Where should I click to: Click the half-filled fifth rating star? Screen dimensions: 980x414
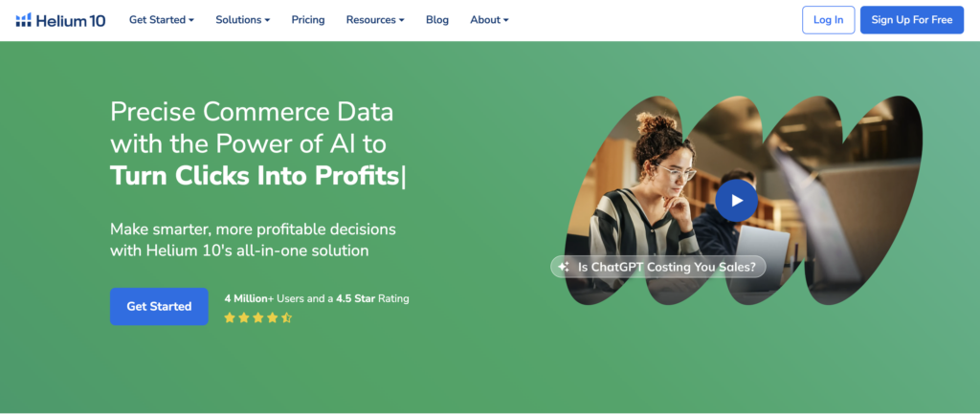click(x=286, y=317)
